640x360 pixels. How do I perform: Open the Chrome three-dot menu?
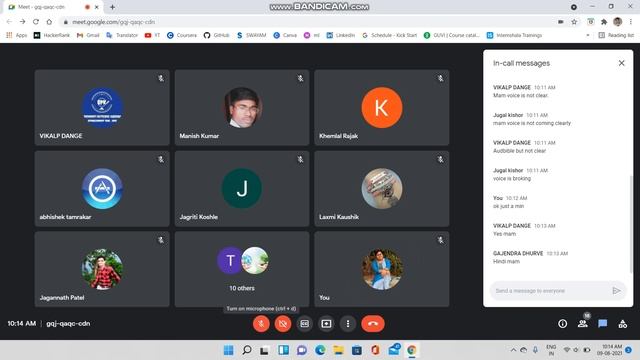pyautogui.click(x=631, y=22)
